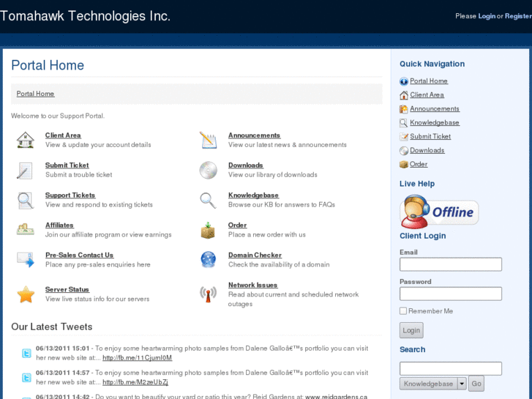
Task: Open Order link in Quick Navigation
Action: point(419,164)
